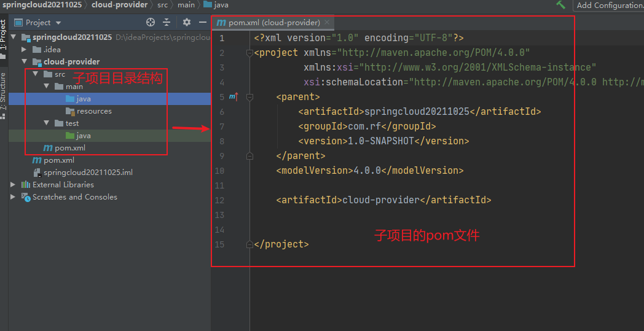Click cloud-provider breadcrumb in navigation bar
Viewport: 644px width, 331px height.
(119, 5)
